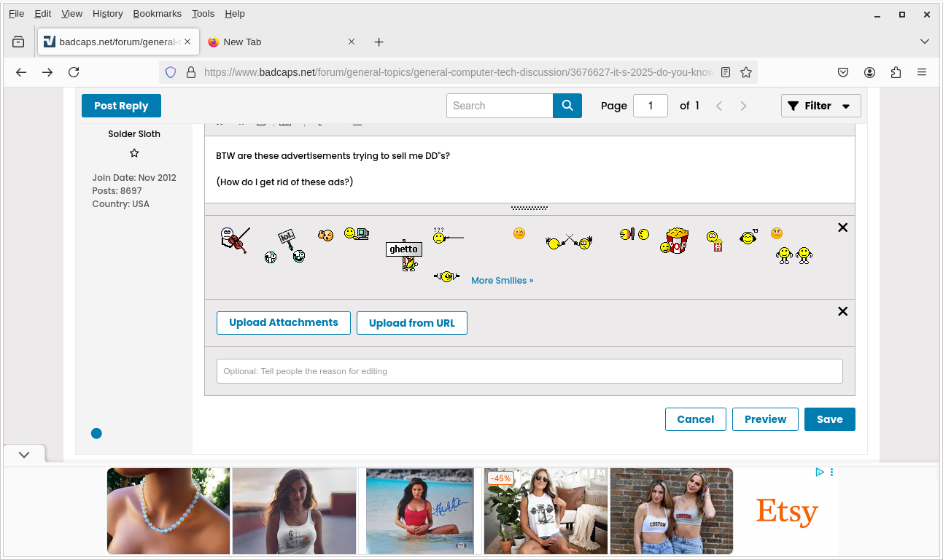Expand the list all tabs arrow
This screenshot has height=560, width=943.
925,42
